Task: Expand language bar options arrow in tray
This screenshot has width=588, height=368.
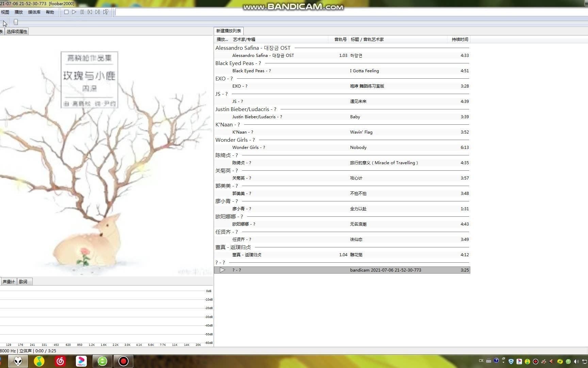Action: coord(503,363)
